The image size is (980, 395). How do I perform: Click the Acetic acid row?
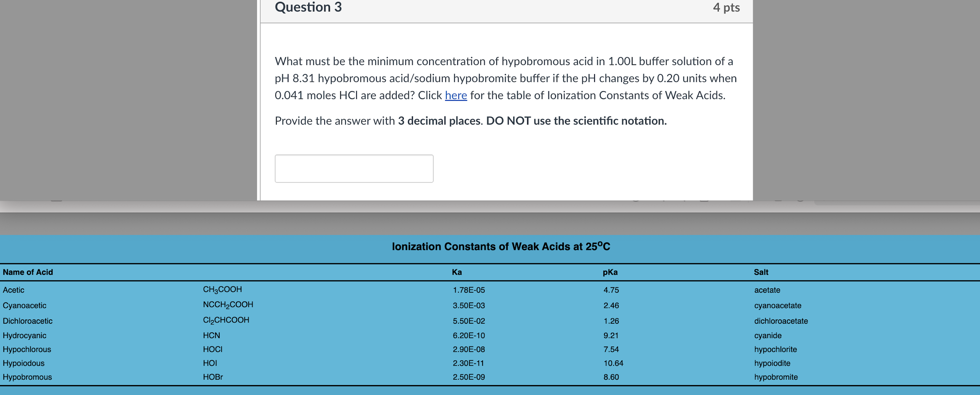click(x=14, y=290)
